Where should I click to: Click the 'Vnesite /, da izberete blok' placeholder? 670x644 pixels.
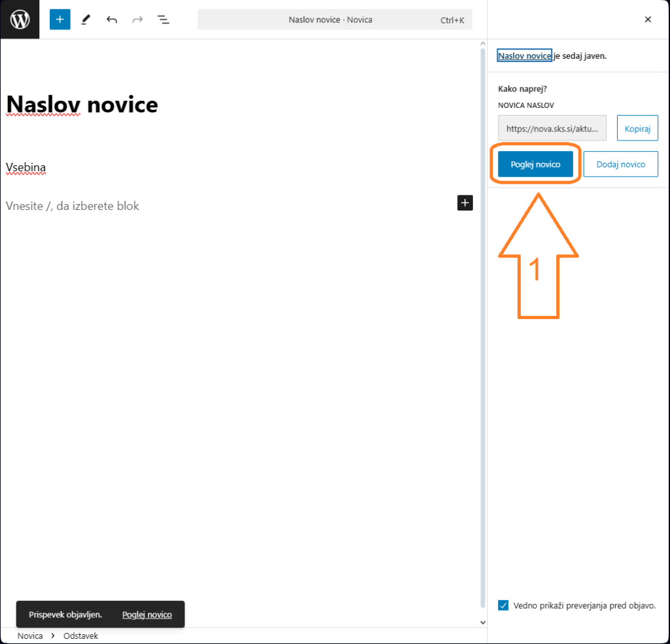[x=73, y=206]
